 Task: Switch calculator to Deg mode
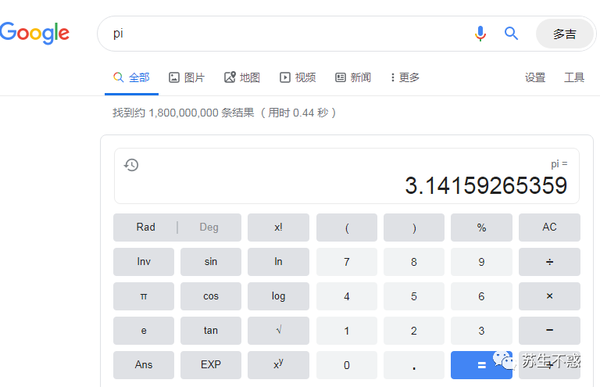[209, 227]
